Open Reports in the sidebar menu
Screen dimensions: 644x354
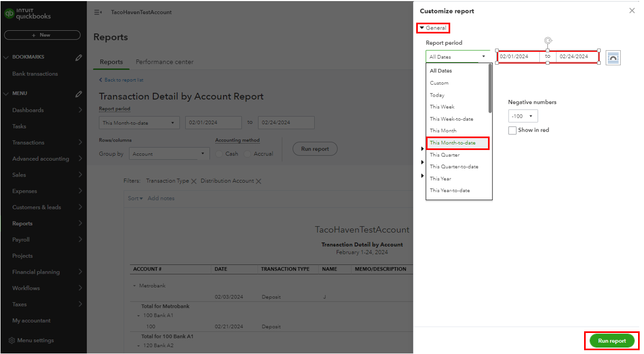[22, 223]
